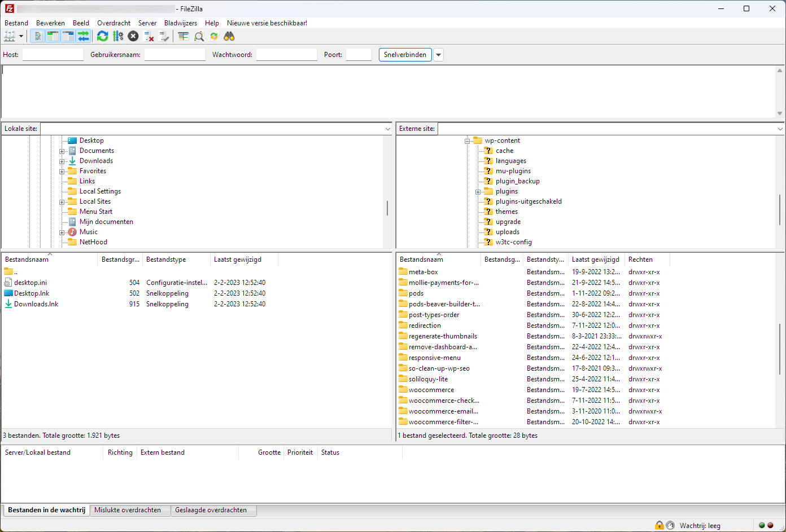The height and width of the screenshot is (532, 786).
Task: Expand the Downloads folder in local tree
Action: [x=62, y=161]
